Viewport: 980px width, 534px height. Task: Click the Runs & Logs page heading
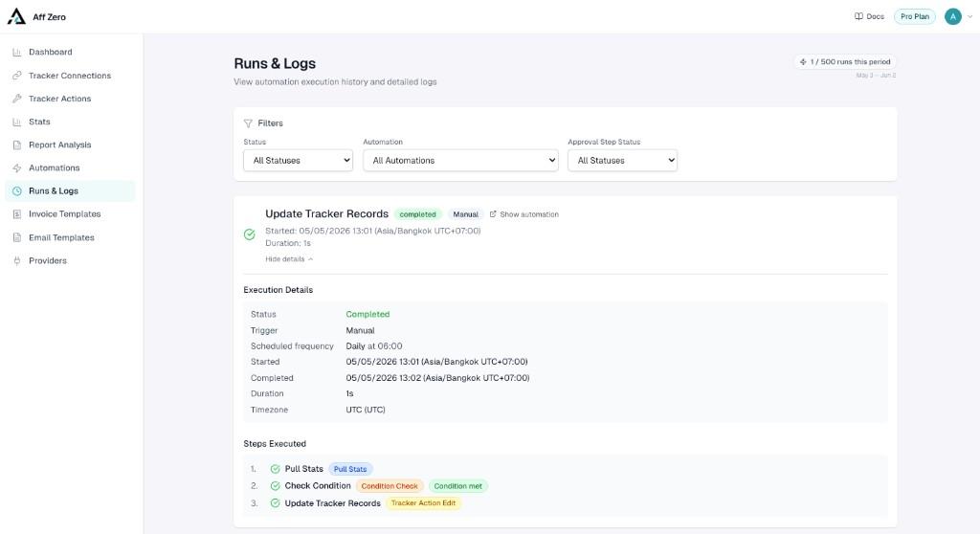pos(275,63)
